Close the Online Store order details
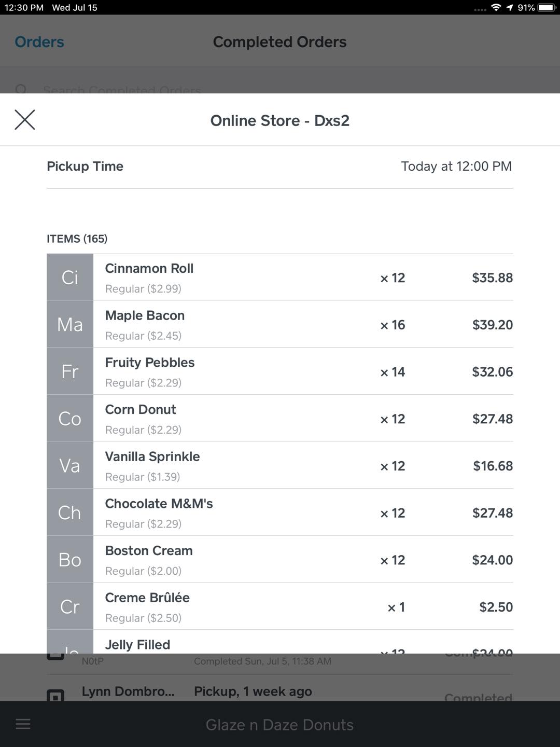Image resolution: width=560 pixels, height=747 pixels. point(25,120)
